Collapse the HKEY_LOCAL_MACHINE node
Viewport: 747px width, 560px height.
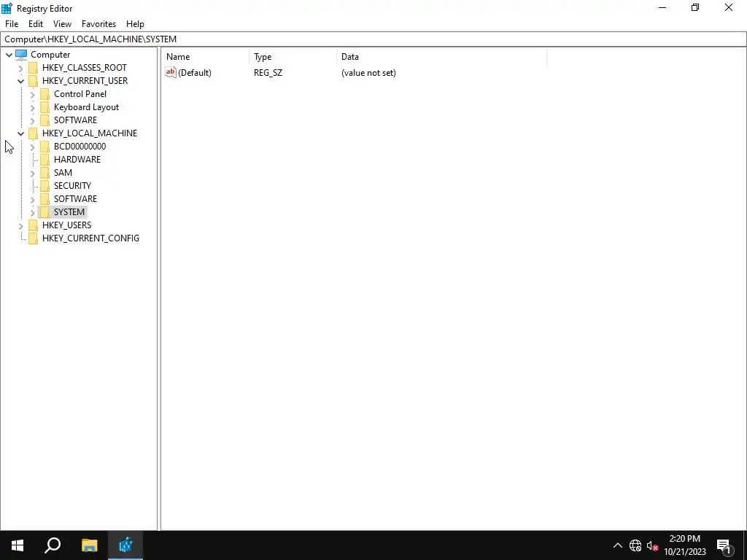[x=20, y=133]
